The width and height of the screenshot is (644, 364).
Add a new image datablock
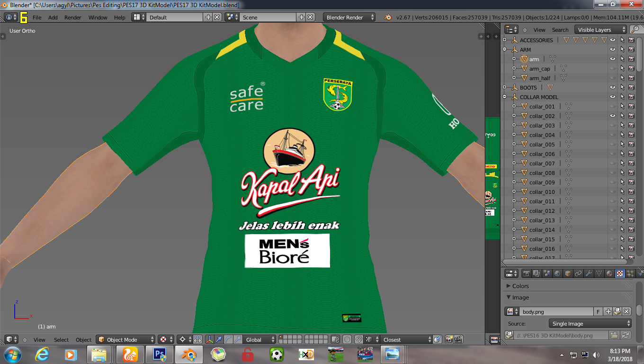(608, 311)
